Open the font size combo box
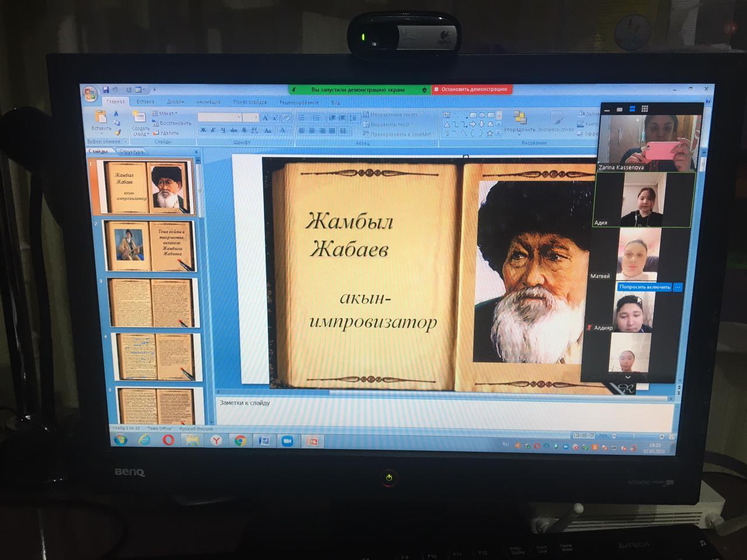The image size is (747, 560). pos(251,118)
